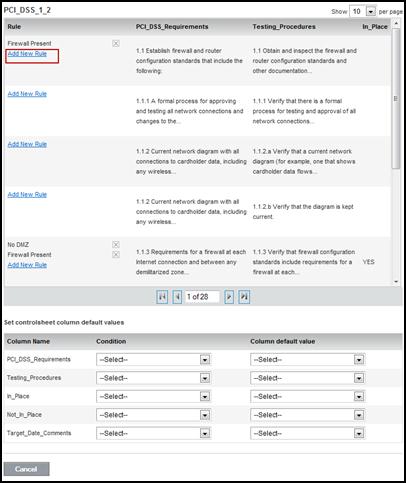Remove Firewall Present rule from row 1.1.3
Image resolution: width=406 pixels, height=483 pixels.
pos(116,255)
